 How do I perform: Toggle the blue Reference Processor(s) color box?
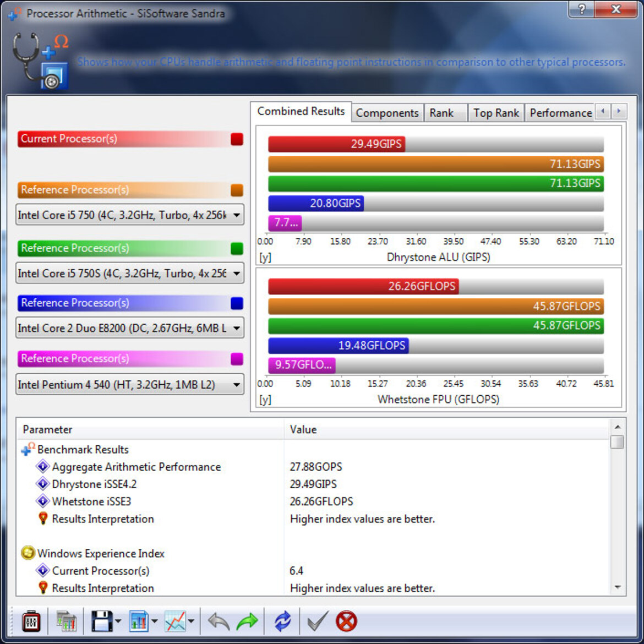click(x=237, y=303)
